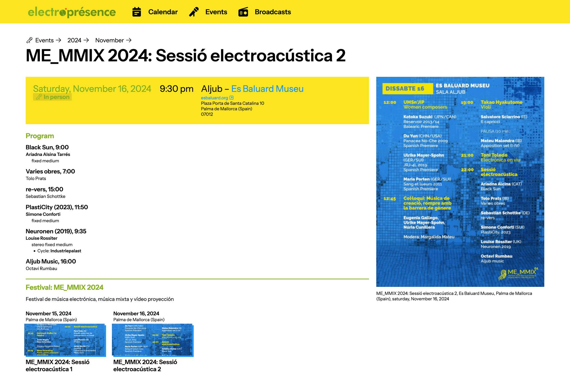Enlarge the DISSABTE 16 festival poster image
Viewport: 570px width, 392px height.
click(x=460, y=182)
